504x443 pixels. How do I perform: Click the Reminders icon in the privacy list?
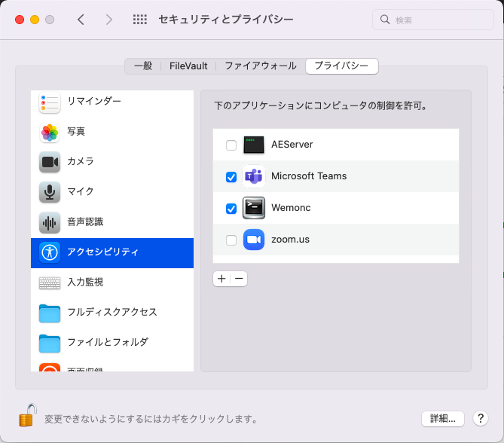pos(50,102)
